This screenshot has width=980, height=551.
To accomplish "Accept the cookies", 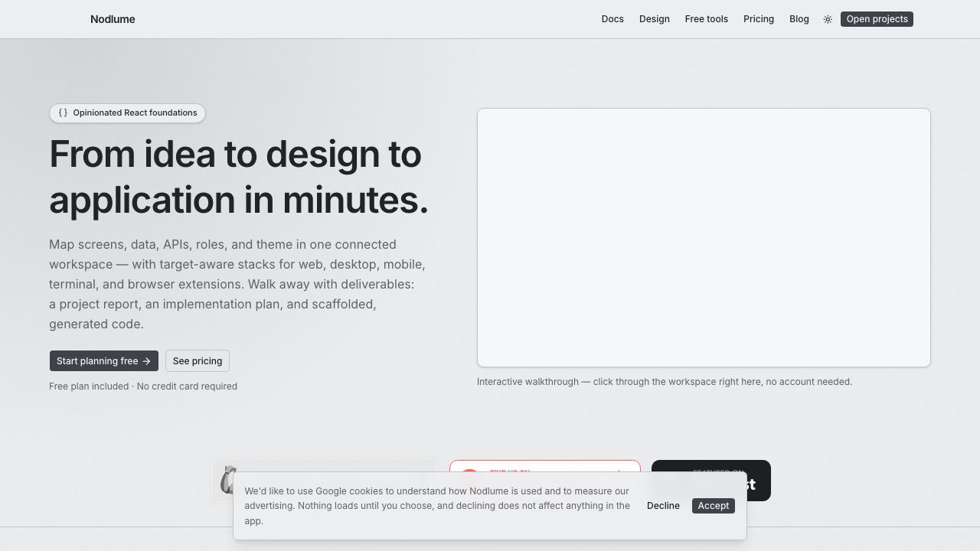I will [x=714, y=506].
